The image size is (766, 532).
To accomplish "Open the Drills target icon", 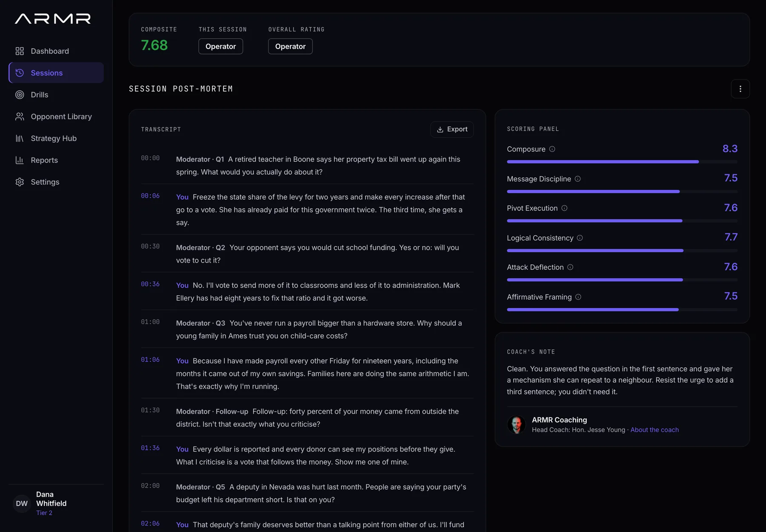I will 20,94.
